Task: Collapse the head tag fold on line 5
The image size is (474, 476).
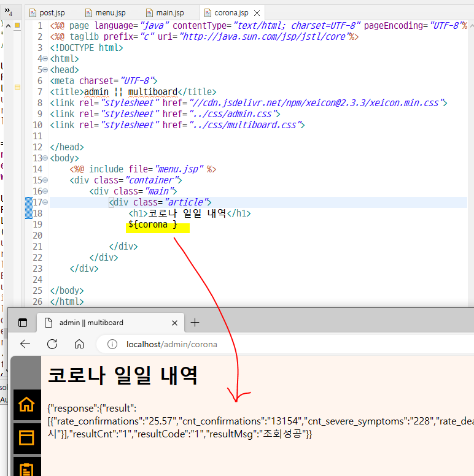Action: [x=45, y=69]
